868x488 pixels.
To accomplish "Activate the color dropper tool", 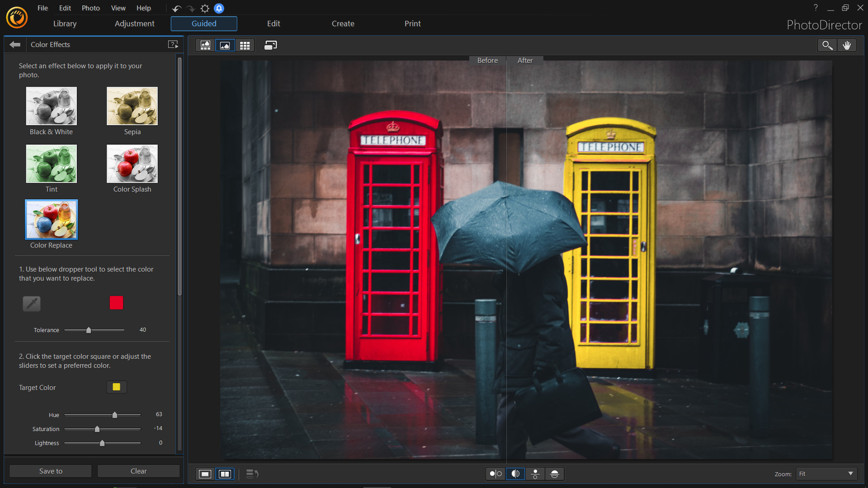I will point(31,304).
